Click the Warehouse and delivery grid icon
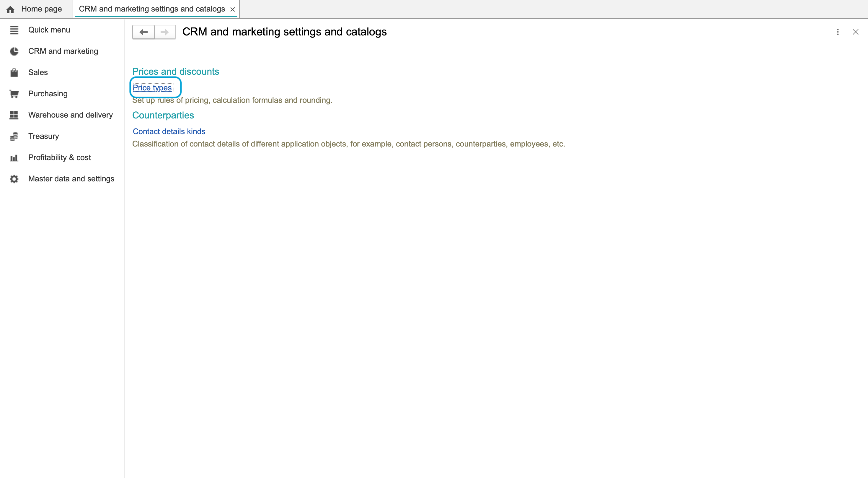868x478 pixels. [14, 115]
